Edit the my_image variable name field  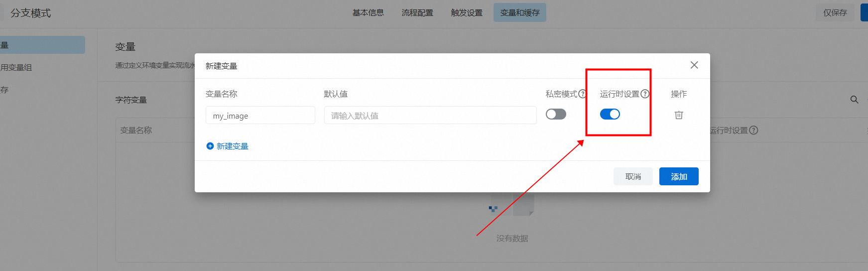pos(260,115)
